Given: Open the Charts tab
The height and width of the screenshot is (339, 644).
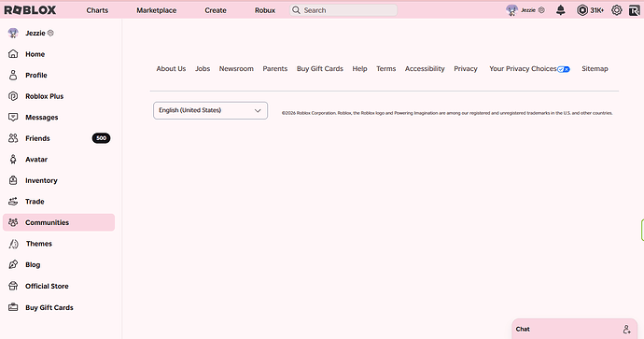Looking at the screenshot, I should (97, 10).
